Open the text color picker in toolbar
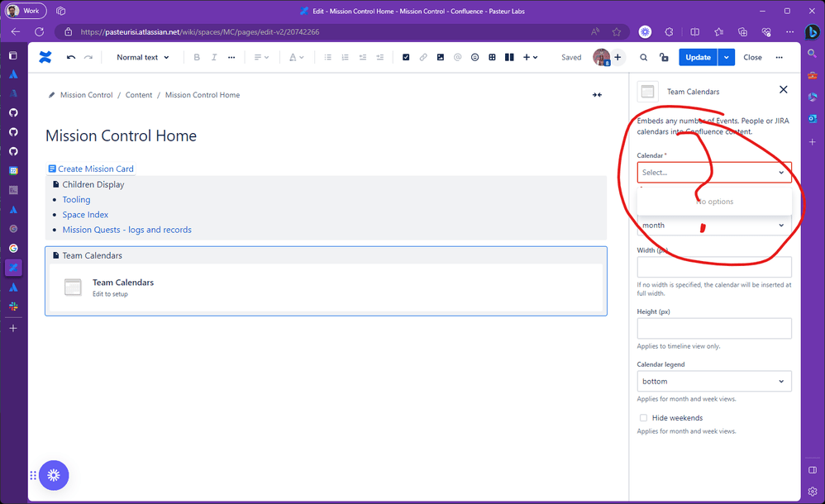825x504 pixels. [x=296, y=57]
